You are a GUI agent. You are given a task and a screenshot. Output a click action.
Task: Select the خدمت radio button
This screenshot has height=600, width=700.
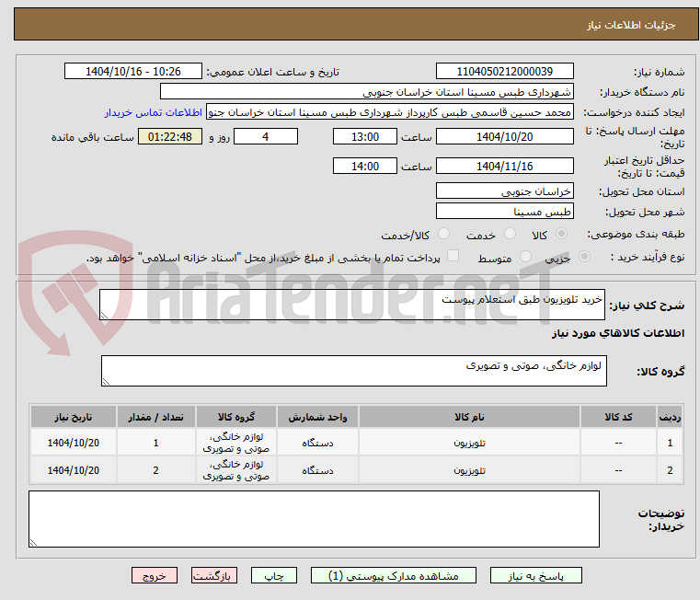point(510,233)
